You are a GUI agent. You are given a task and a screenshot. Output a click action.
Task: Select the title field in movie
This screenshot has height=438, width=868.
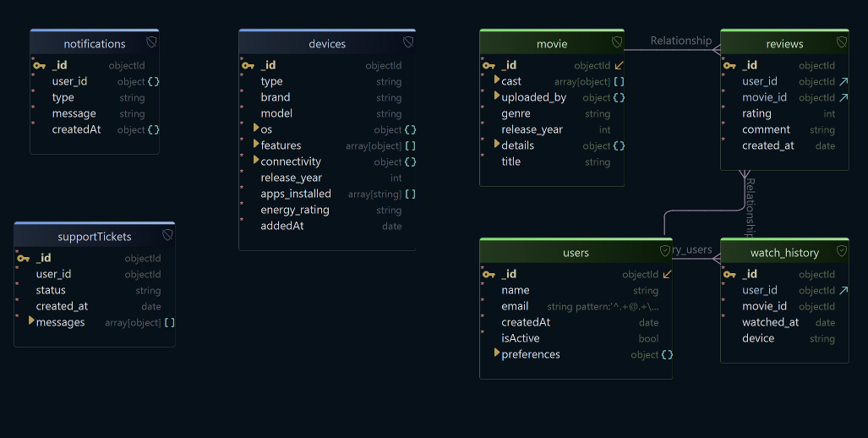552,162
